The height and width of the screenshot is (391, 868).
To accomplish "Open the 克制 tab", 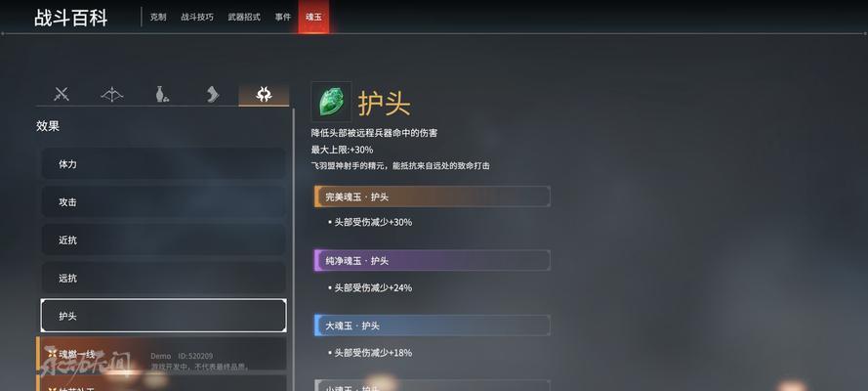I will [158, 18].
